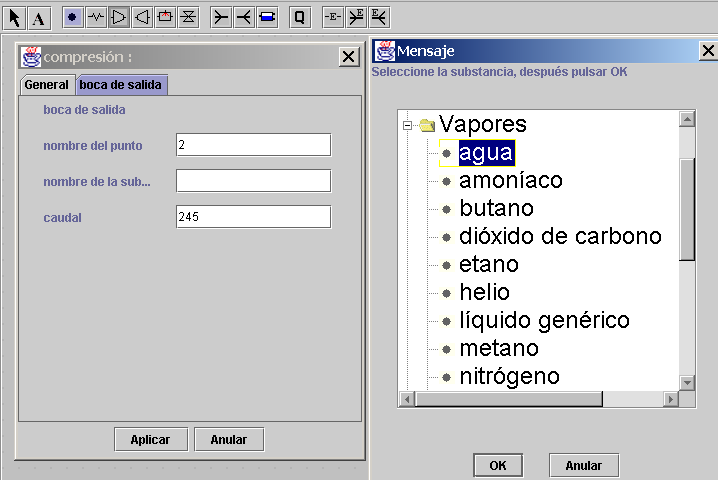718x480 pixels.
Task: Select the divider junction tool
Action: click(244, 17)
